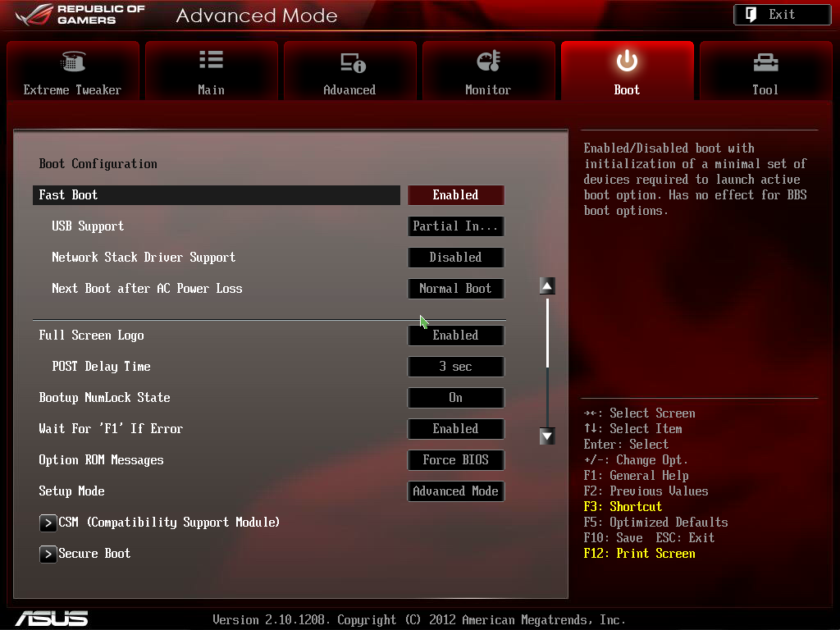Open USB Support Partial Initialization dropdown
The image size is (840, 630).
(456, 226)
